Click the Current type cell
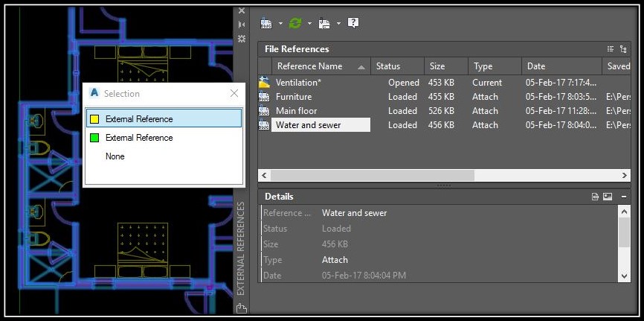The image size is (644, 321). click(x=486, y=83)
